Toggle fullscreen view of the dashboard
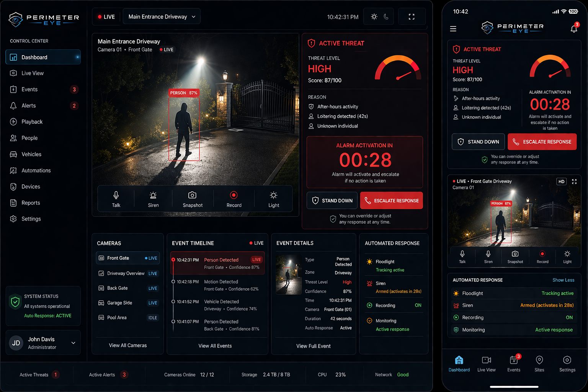This screenshot has height=392, width=588. click(x=412, y=16)
